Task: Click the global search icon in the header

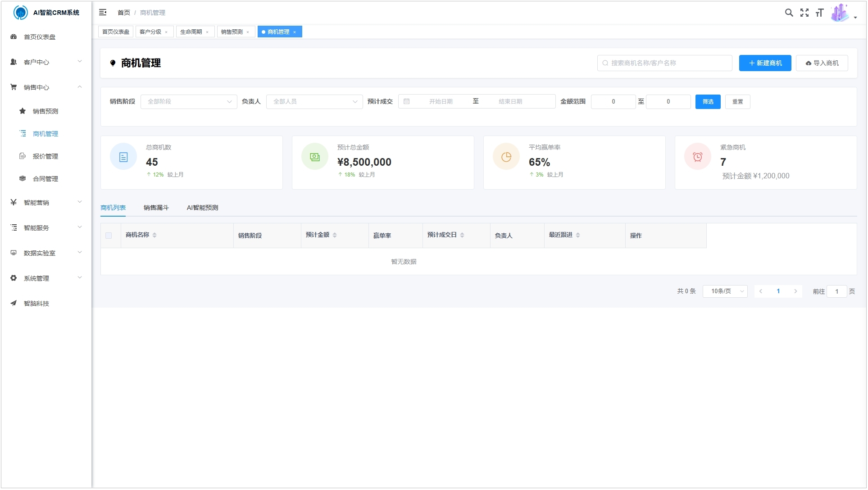Action: tap(789, 13)
